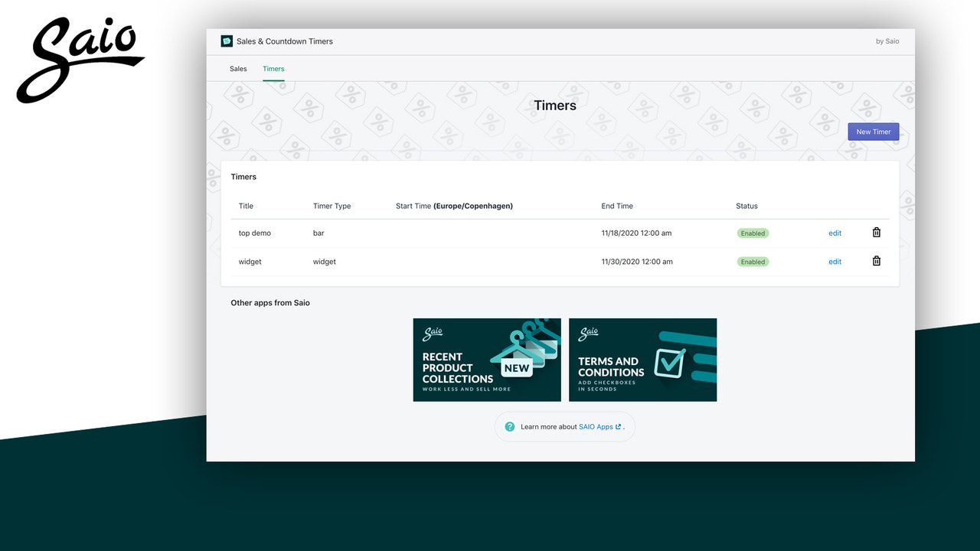Click the Status column header

[x=746, y=205]
